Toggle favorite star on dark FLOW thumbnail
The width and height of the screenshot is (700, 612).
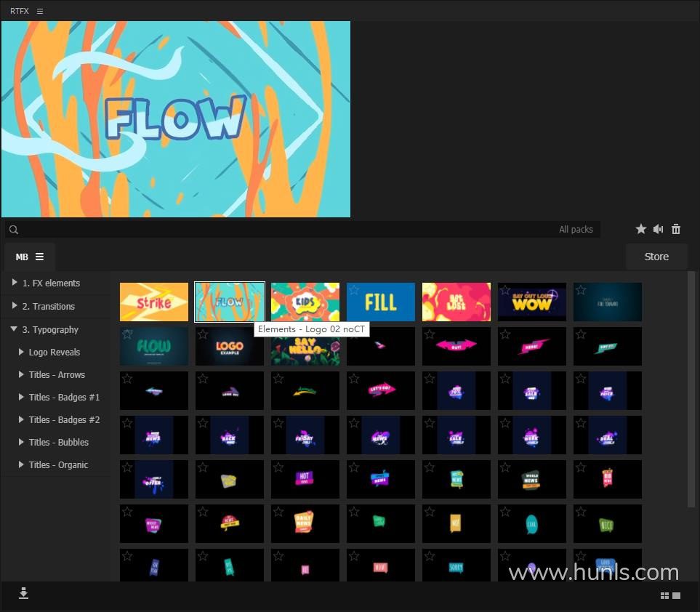tap(127, 334)
